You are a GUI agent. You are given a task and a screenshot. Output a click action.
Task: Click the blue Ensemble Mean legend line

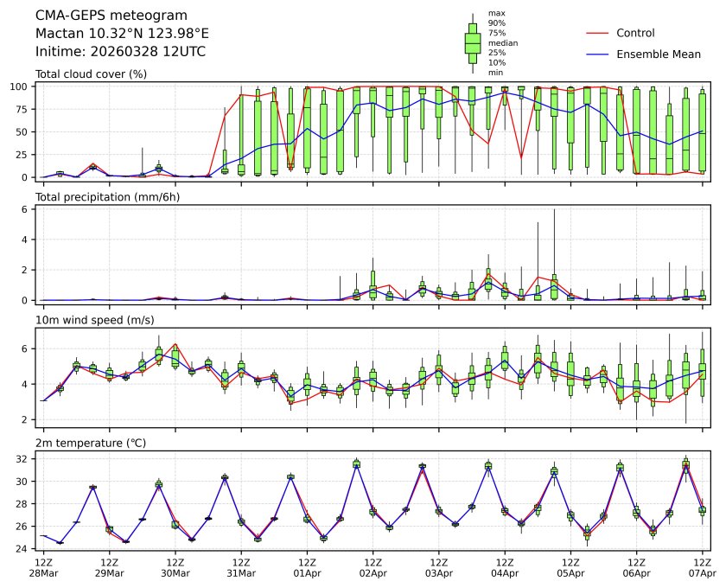(x=599, y=54)
